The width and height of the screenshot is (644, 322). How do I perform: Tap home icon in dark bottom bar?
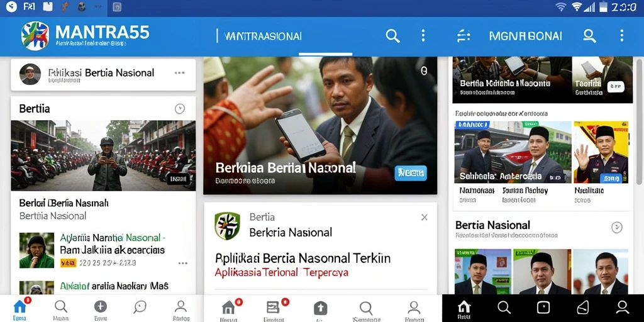[x=464, y=308]
